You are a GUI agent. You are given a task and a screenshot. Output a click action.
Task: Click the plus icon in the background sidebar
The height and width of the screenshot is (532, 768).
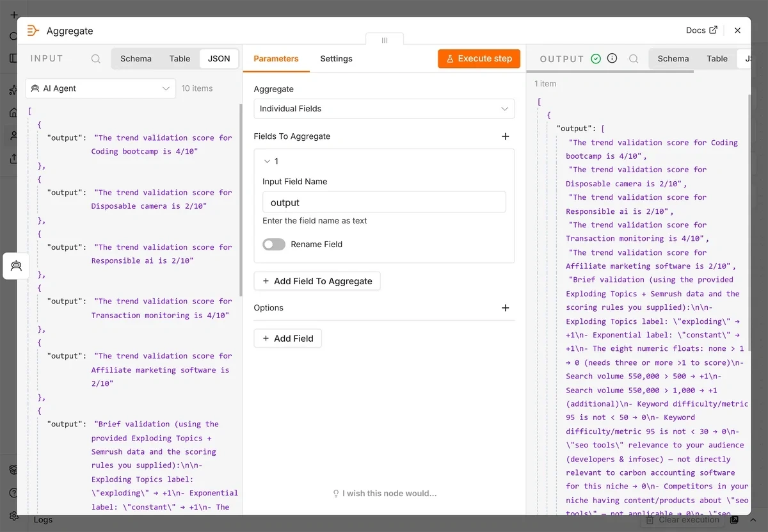[x=13, y=14]
